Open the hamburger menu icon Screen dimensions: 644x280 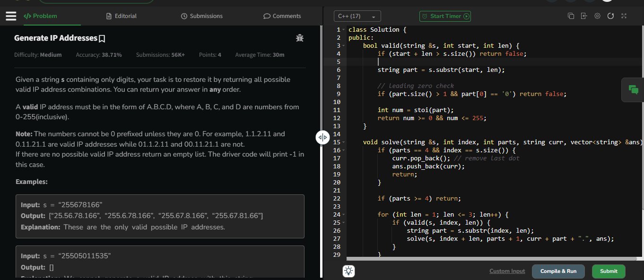tap(10, 16)
